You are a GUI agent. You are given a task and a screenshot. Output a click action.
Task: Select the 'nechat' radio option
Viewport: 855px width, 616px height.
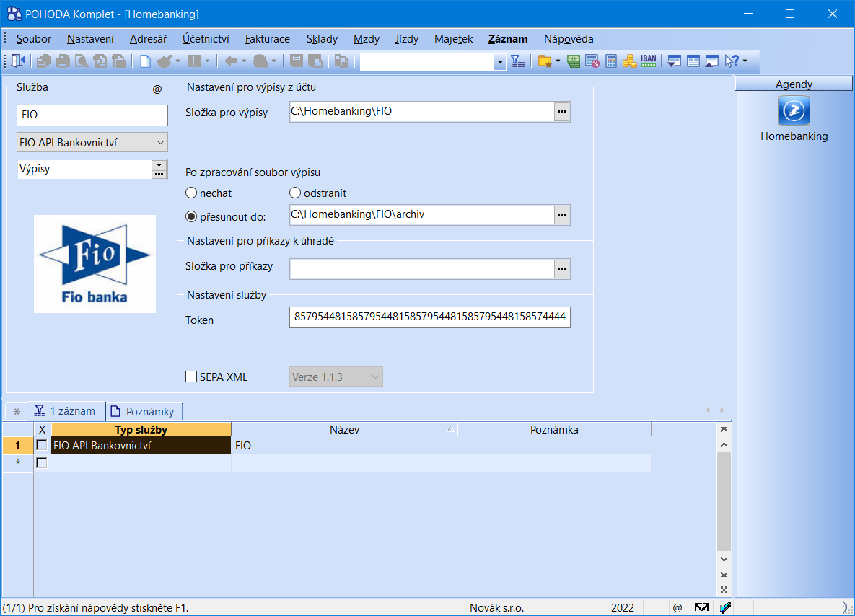(x=191, y=193)
